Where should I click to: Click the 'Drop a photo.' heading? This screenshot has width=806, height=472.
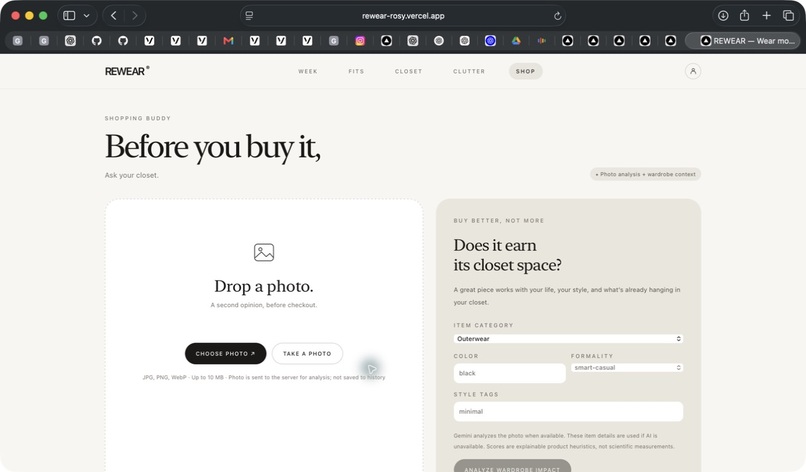coord(264,286)
